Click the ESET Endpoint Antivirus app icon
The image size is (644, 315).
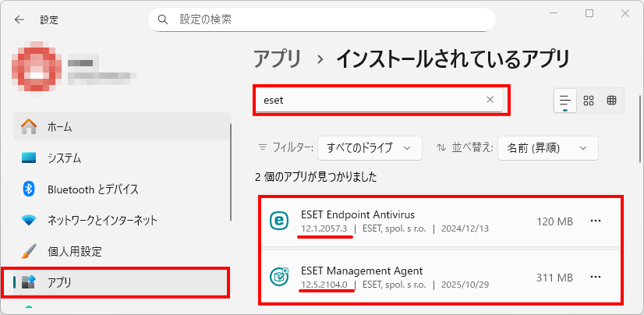point(278,221)
